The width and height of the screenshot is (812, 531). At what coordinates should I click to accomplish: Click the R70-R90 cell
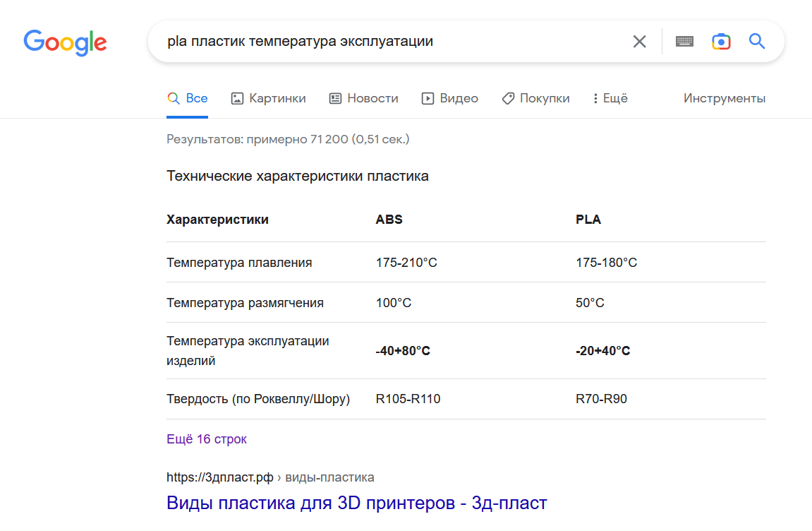(601, 399)
